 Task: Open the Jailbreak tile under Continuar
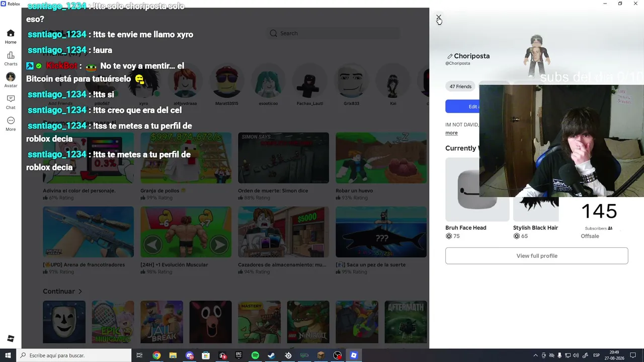pos(162,322)
